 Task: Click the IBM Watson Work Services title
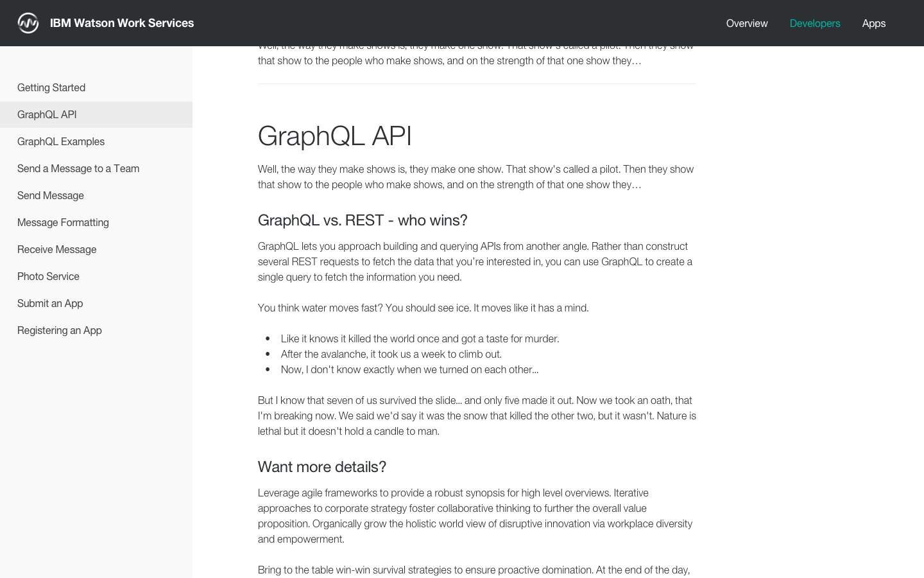[x=122, y=23]
